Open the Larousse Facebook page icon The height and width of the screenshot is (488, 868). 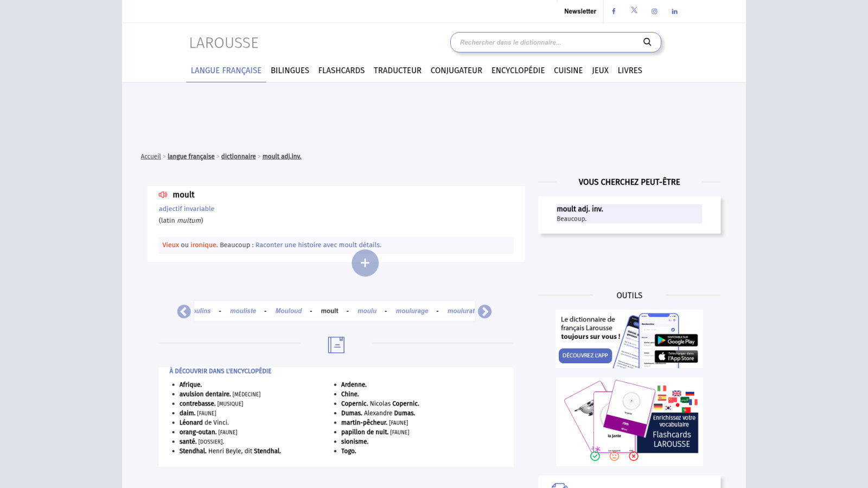(x=614, y=11)
